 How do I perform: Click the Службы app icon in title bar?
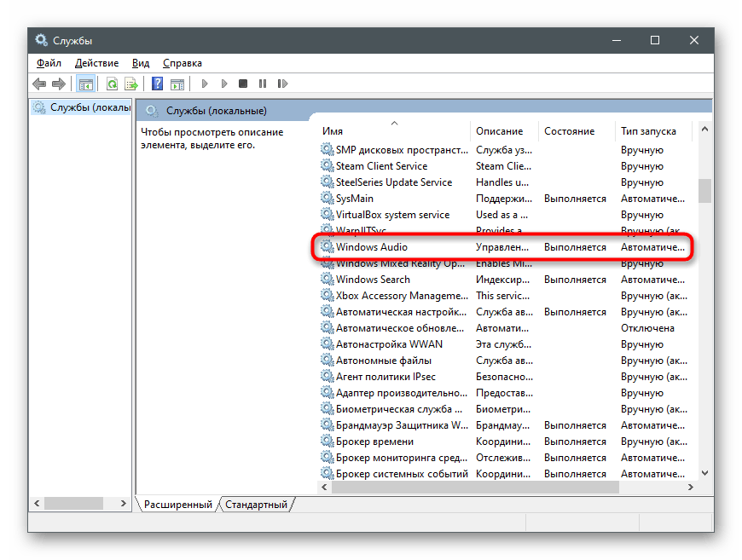coord(41,40)
